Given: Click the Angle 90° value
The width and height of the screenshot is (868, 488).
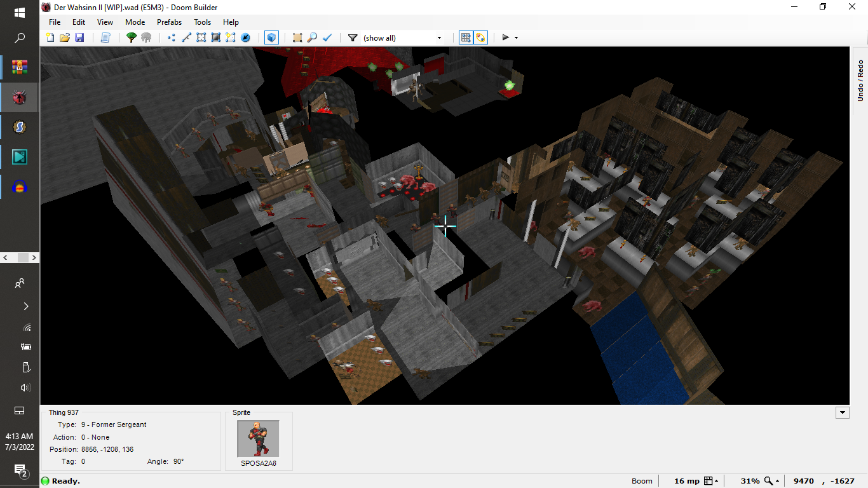Looking at the screenshot, I should (x=179, y=461).
